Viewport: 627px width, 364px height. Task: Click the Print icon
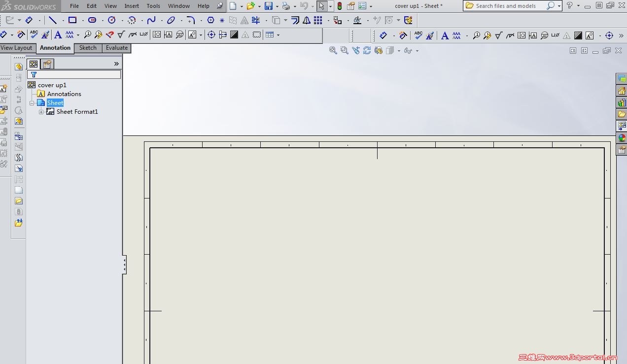tap(286, 6)
